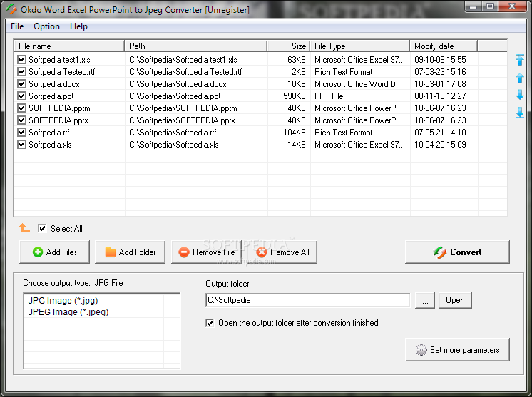Screen dimensions: 532x397
Task: Click Microsoft Office Word D... type cell
Action: click(x=358, y=83)
